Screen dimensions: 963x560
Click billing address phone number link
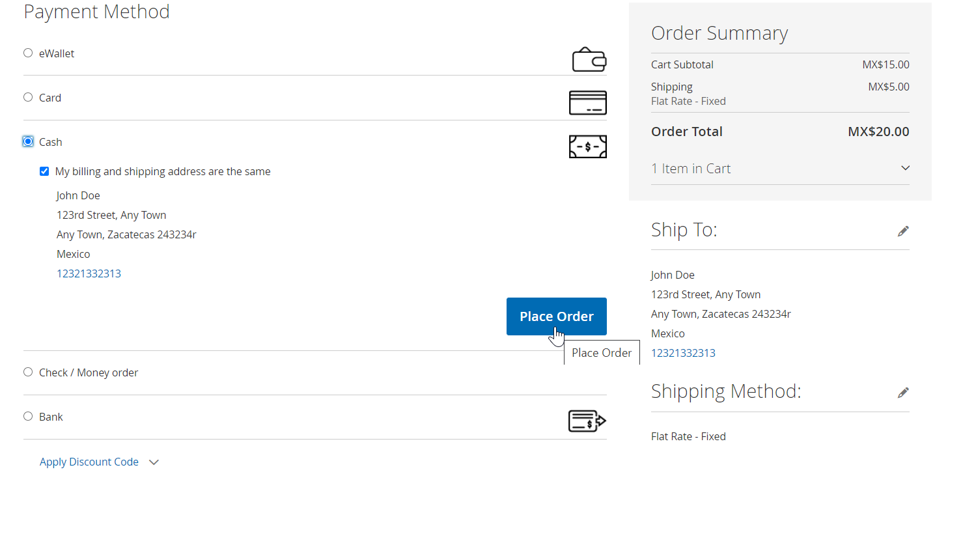tap(89, 274)
